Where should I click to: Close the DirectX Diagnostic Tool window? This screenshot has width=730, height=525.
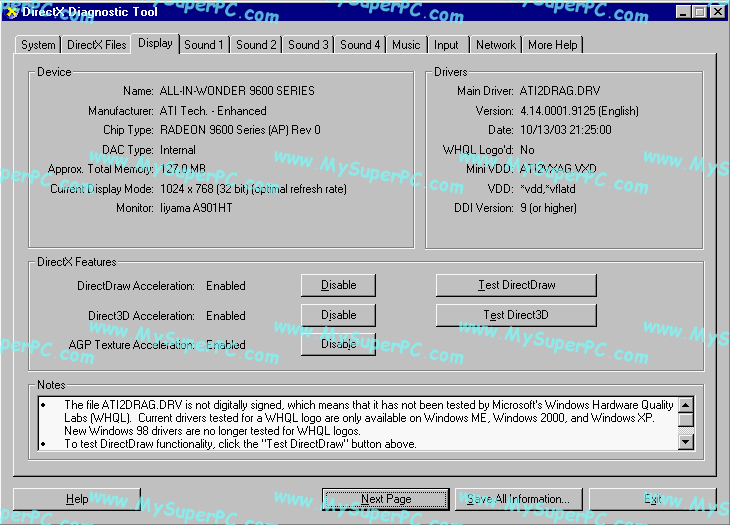[717, 12]
